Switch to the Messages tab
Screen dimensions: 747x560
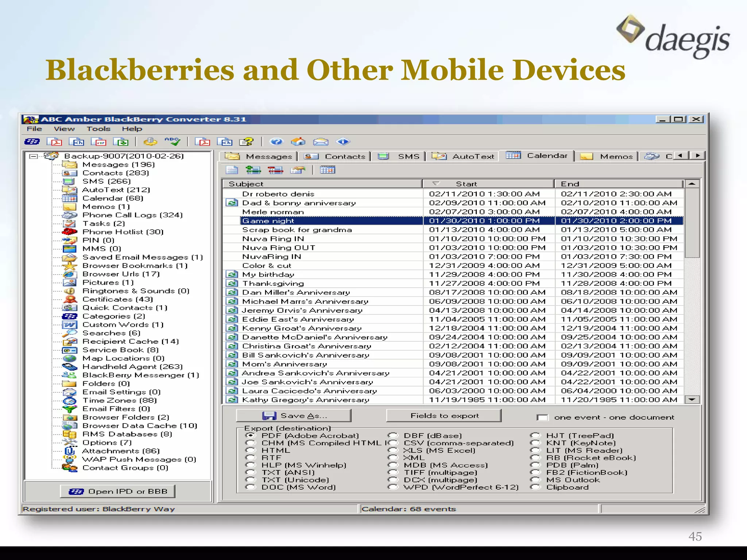tap(258, 156)
